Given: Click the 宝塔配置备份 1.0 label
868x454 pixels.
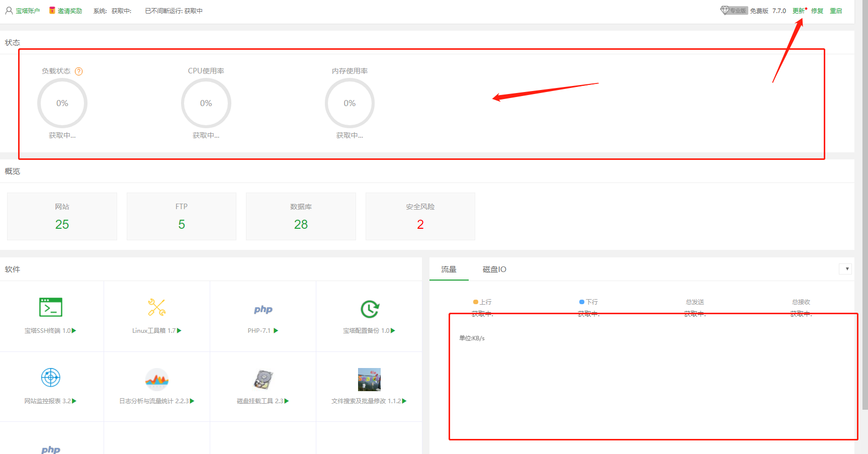Looking at the screenshot, I should point(367,330).
